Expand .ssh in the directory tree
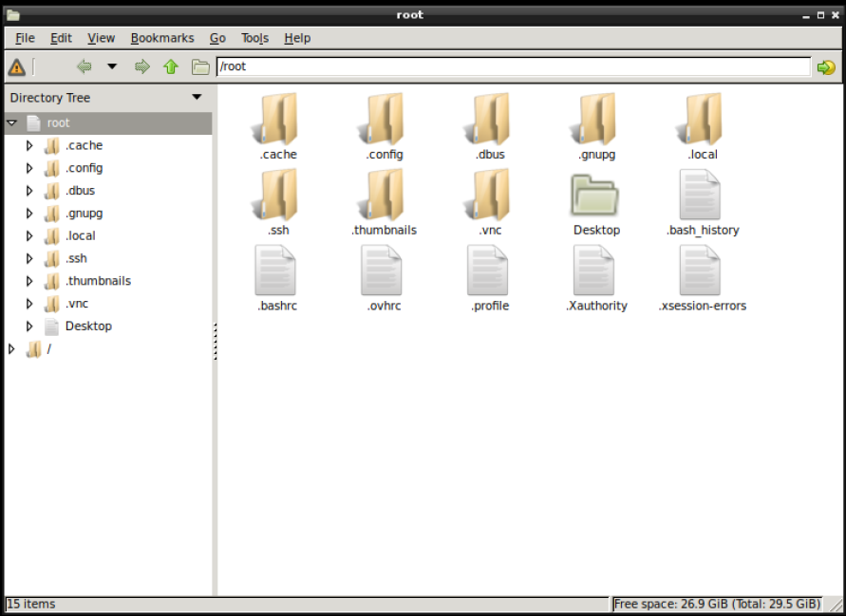 pyautogui.click(x=29, y=259)
